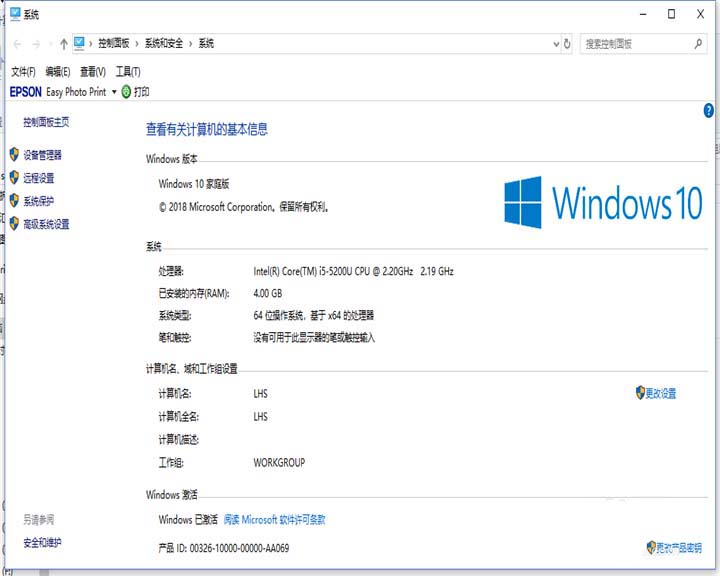Click the forward navigation arrow

coord(36,44)
